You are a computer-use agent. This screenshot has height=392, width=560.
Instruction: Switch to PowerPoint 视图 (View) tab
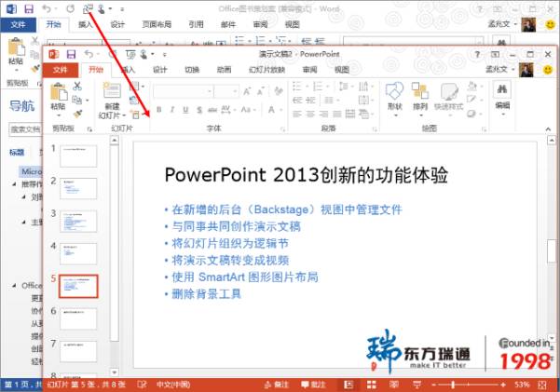pos(341,70)
